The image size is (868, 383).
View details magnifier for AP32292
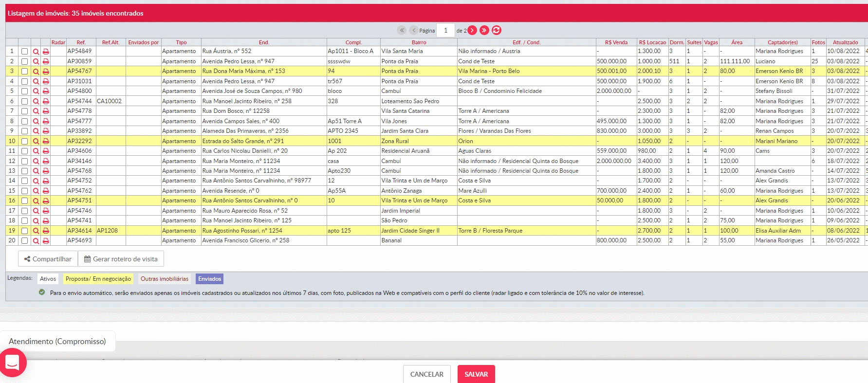point(36,141)
